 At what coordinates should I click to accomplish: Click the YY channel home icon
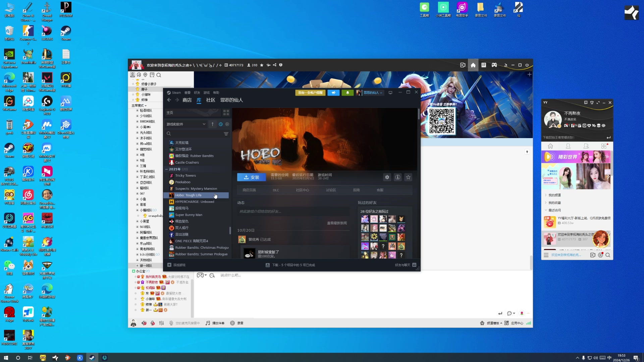(473, 65)
